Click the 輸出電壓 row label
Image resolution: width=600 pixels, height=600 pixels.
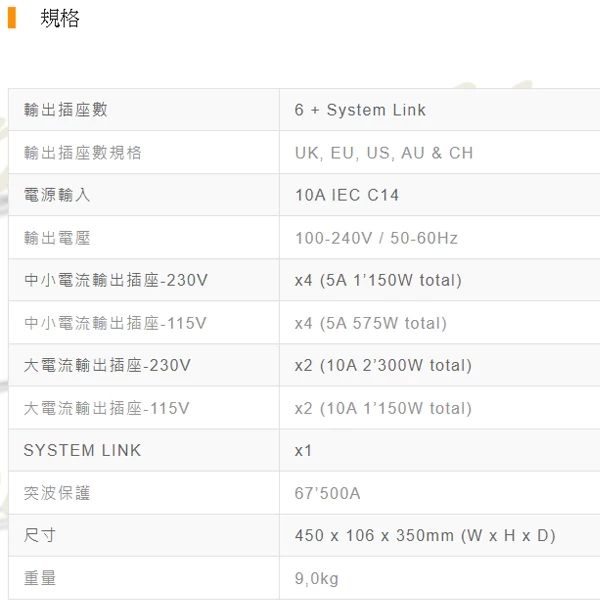(x=56, y=238)
